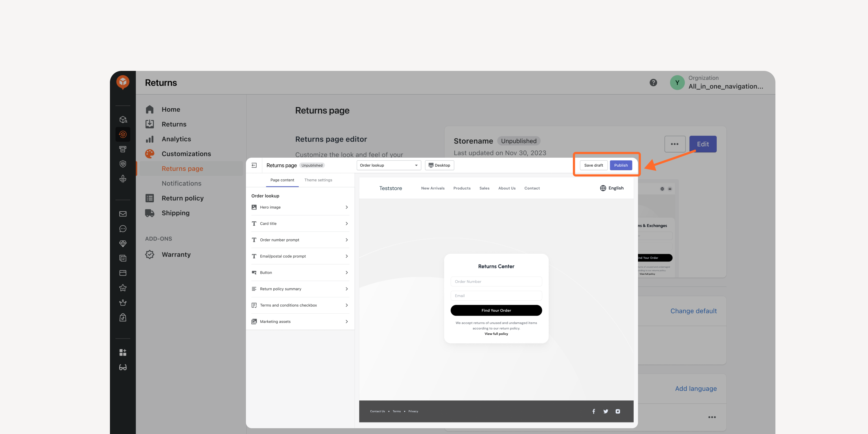Screen dimensions: 868x434
Task: Switch to the Page content tab
Action: click(x=282, y=180)
